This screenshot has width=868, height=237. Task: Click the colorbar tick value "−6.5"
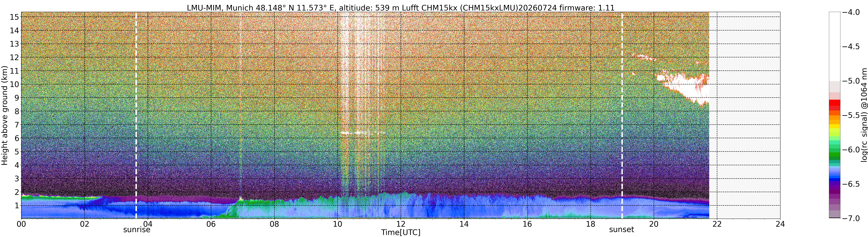pyautogui.click(x=851, y=184)
